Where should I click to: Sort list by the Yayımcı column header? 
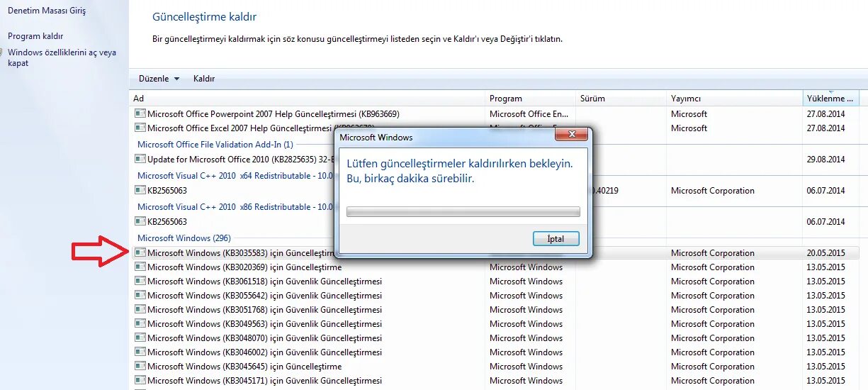click(x=735, y=99)
